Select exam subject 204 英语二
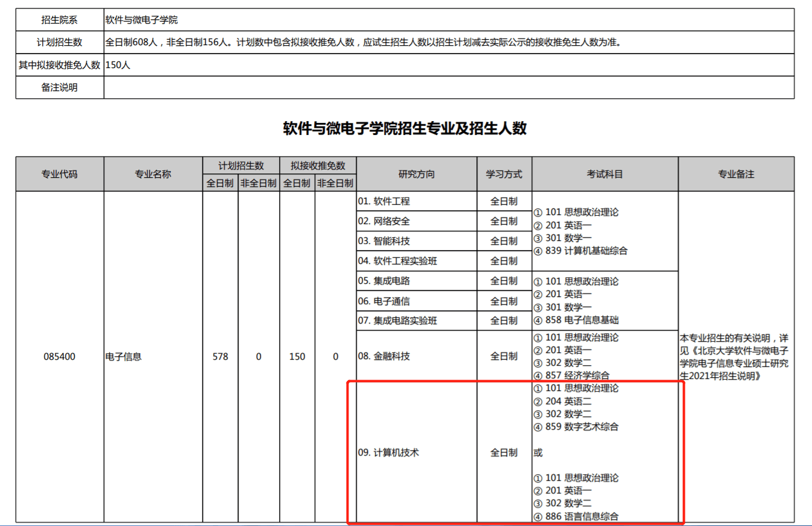The height and width of the screenshot is (526, 812). [563, 401]
